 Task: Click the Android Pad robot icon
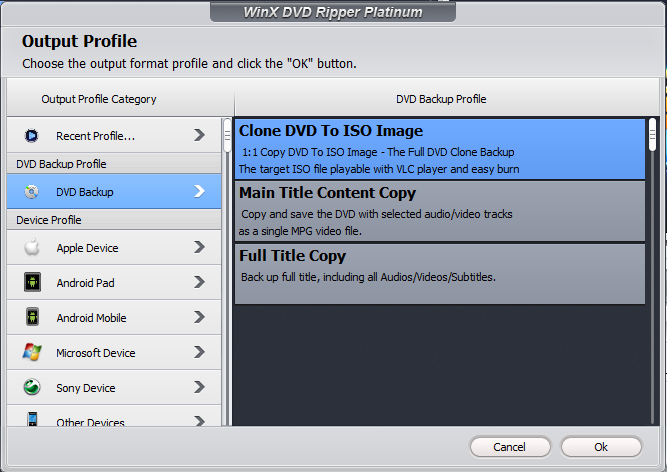pyautogui.click(x=32, y=282)
